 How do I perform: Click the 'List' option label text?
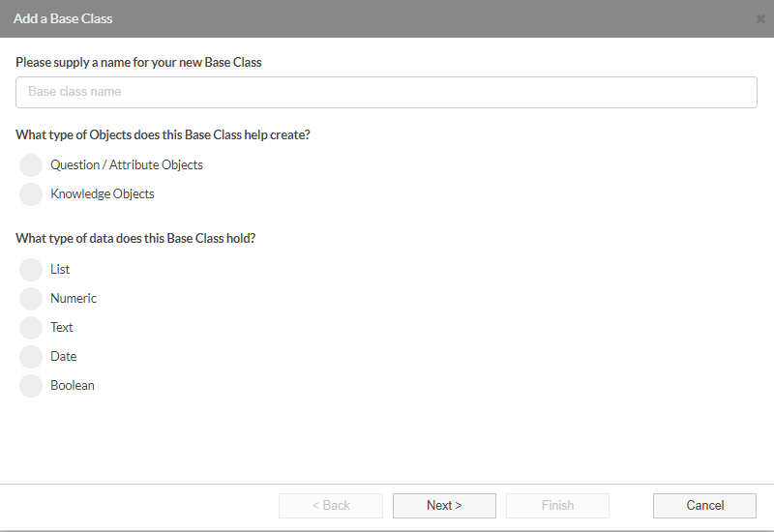pos(60,270)
